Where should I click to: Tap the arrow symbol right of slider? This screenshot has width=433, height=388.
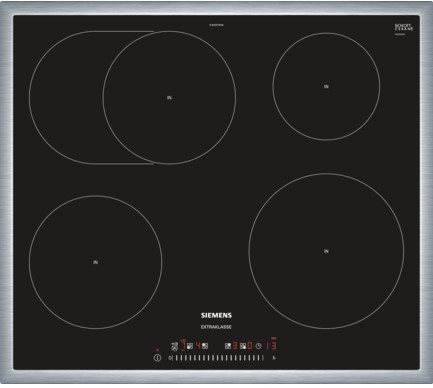point(274,358)
